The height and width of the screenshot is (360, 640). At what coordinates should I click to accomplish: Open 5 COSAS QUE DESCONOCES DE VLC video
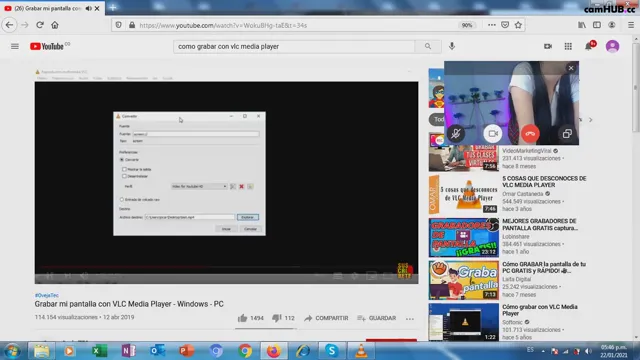point(544,182)
